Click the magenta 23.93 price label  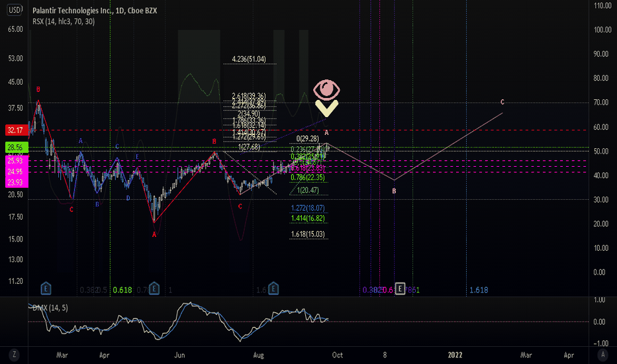pyautogui.click(x=16, y=182)
